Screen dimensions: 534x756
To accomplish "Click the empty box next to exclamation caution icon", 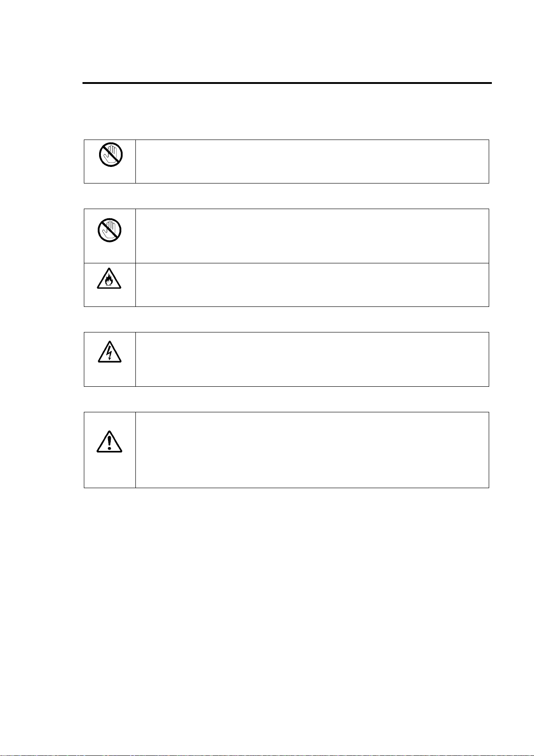I will (x=312, y=450).
